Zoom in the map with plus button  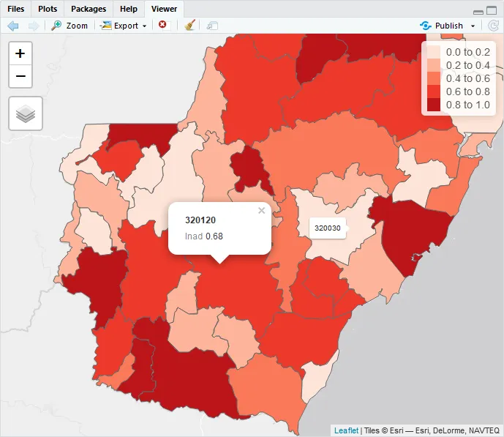pyautogui.click(x=20, y=53)
